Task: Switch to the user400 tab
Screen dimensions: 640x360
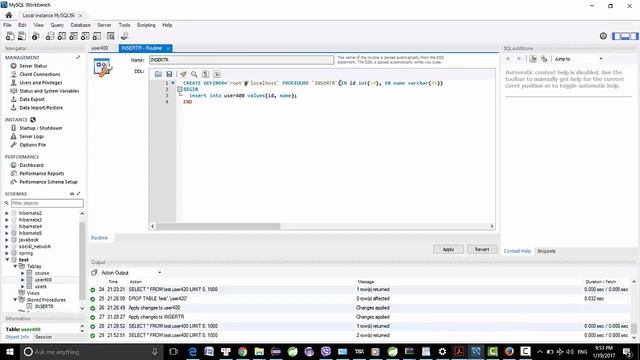Action: 100,48
